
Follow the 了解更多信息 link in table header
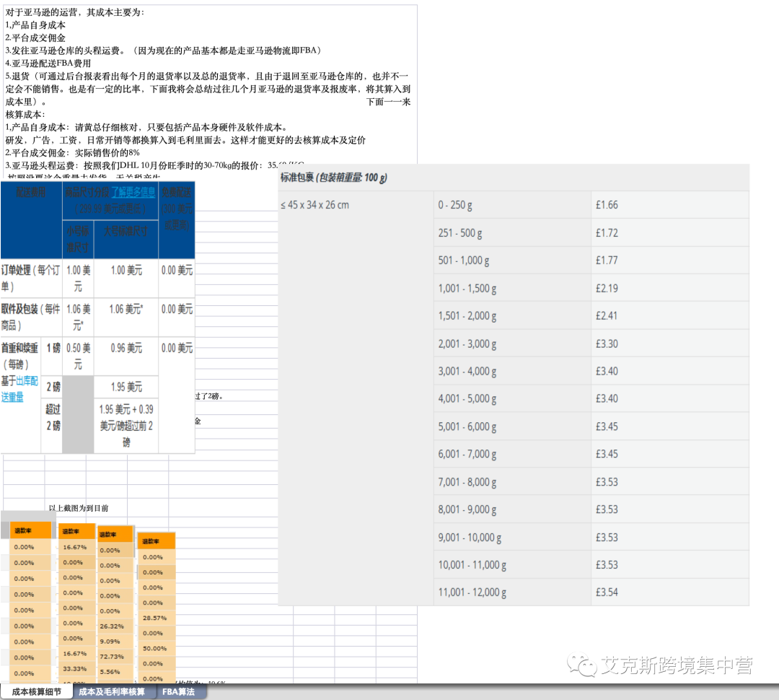(133, 193)
